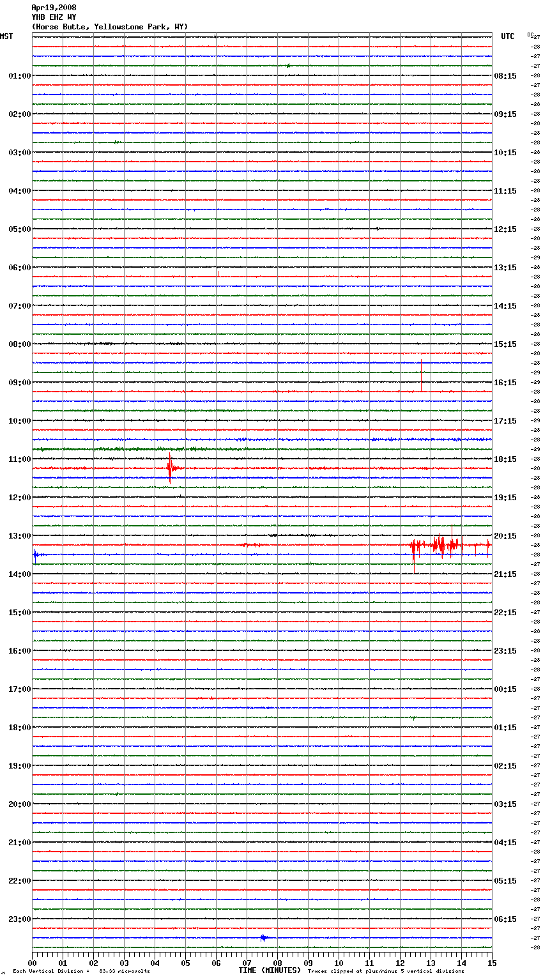
Task: Click green blip near minute 8 top trace
Action: coord(289,66)
